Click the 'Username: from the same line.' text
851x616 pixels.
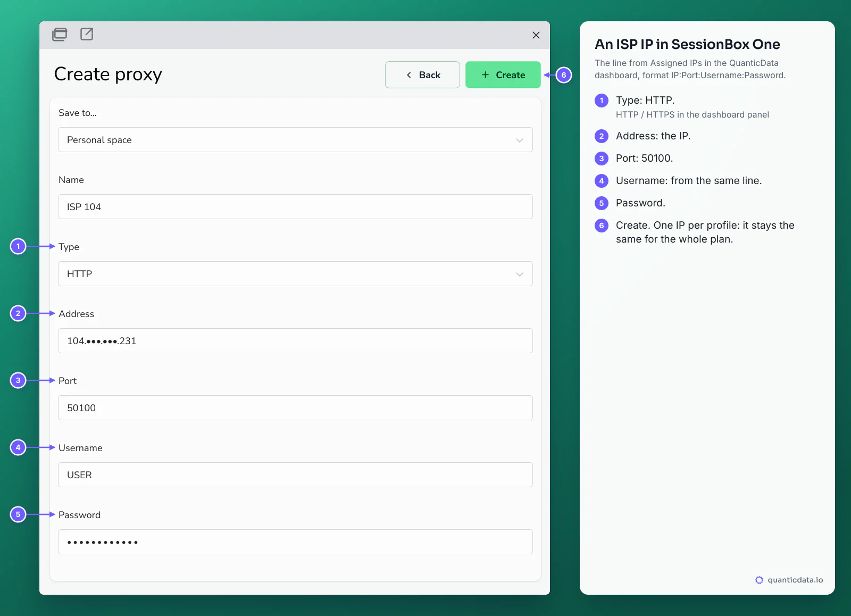(x=688, y=180)
